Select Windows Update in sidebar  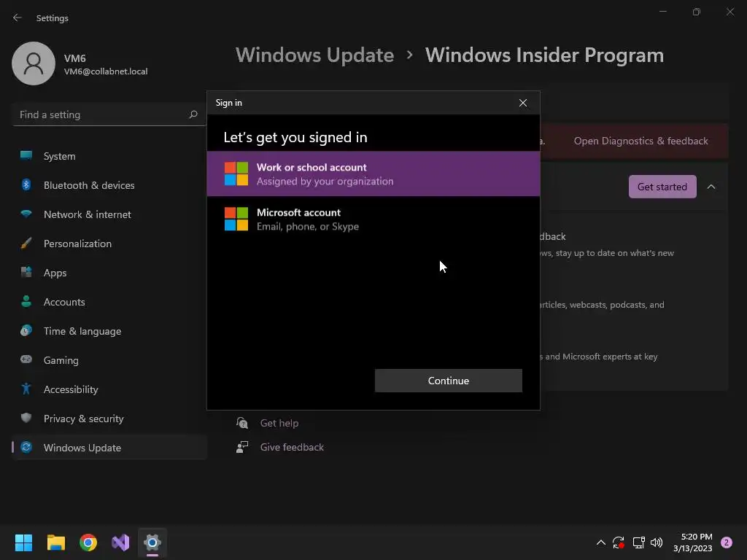click(109, 448)
